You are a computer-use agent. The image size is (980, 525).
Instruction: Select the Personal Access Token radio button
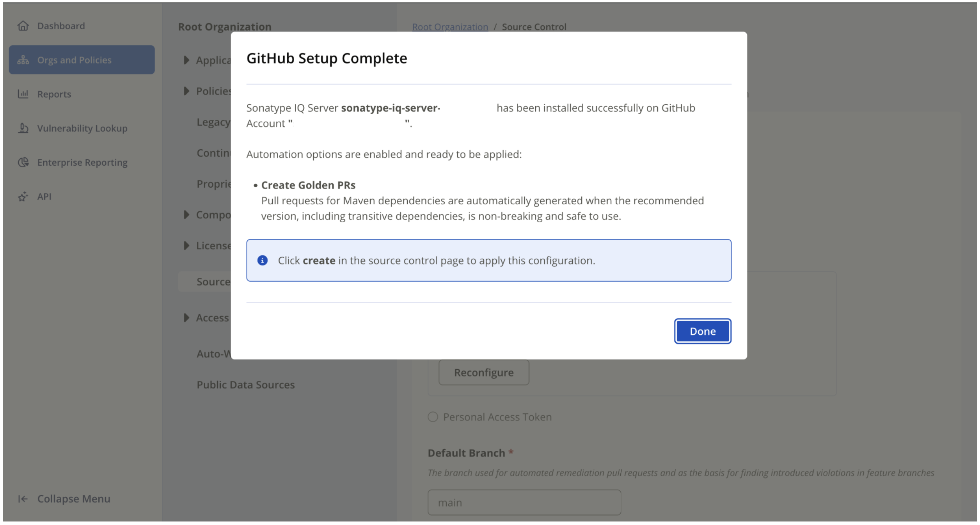(x=433, y=417)
